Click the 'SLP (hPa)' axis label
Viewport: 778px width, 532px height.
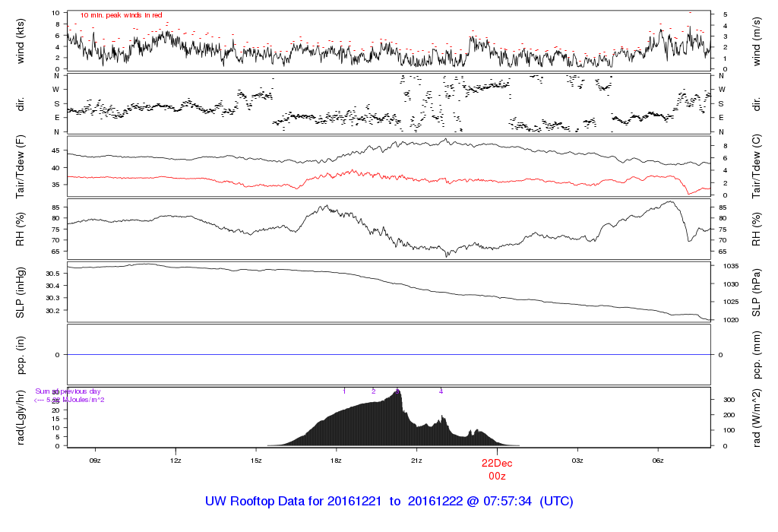pos(756,293)
